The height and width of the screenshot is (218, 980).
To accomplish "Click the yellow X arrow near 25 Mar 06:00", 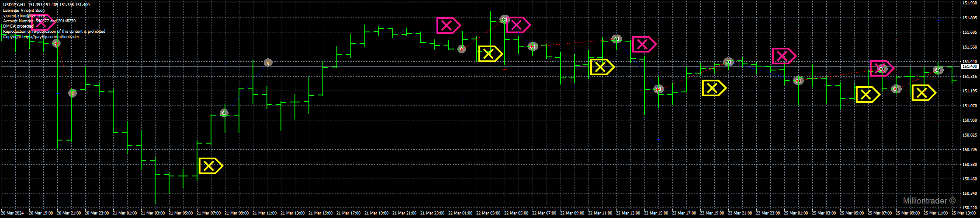I will click(x=868, y=94).
